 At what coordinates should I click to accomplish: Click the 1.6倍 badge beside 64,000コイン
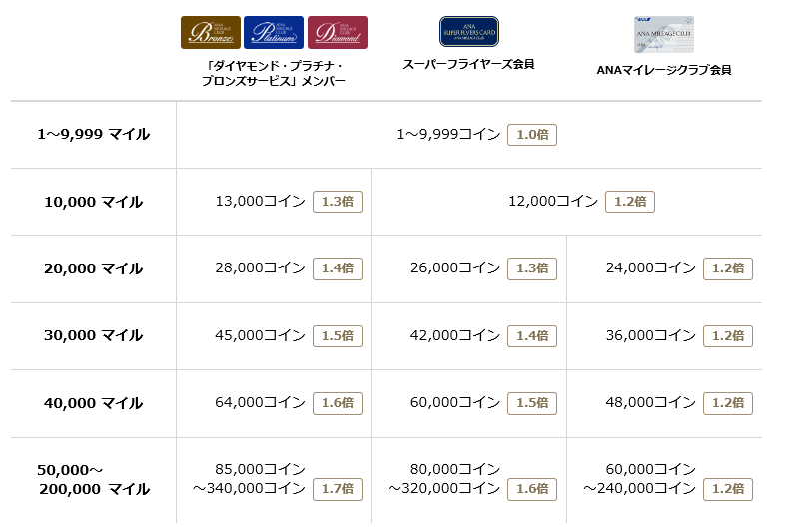tap(338, 403)
